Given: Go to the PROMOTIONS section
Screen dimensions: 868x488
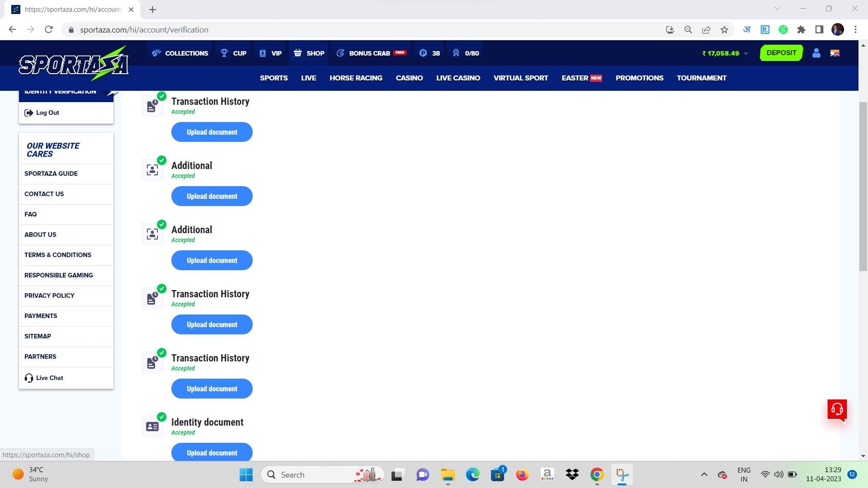Looking at the screenshot, I should (639, 78).
